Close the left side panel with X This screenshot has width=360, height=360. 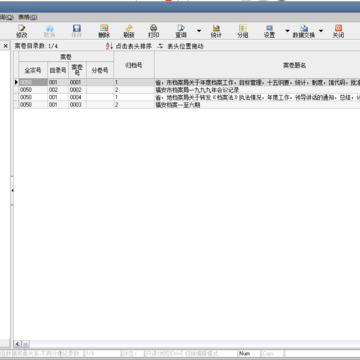tap(6, 46)
